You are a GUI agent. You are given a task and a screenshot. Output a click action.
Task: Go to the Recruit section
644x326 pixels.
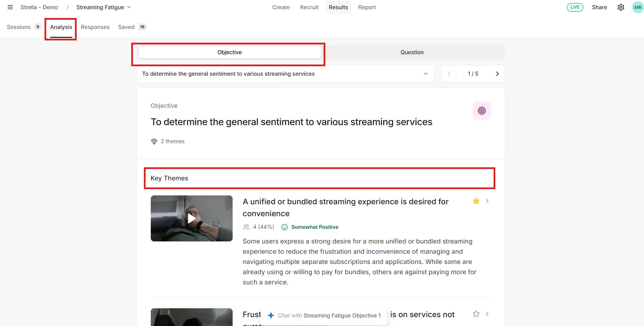tap(309, 7)
